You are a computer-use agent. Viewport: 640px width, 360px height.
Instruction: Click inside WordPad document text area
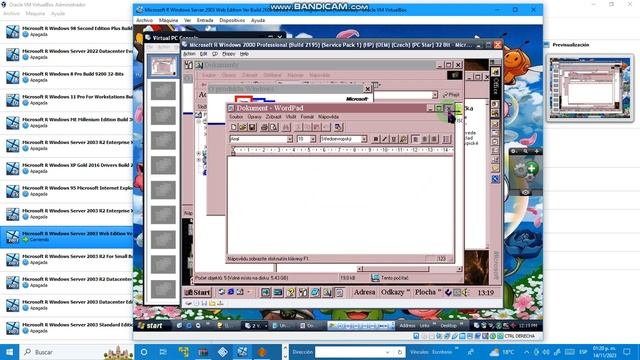click(x=340, y=205)
